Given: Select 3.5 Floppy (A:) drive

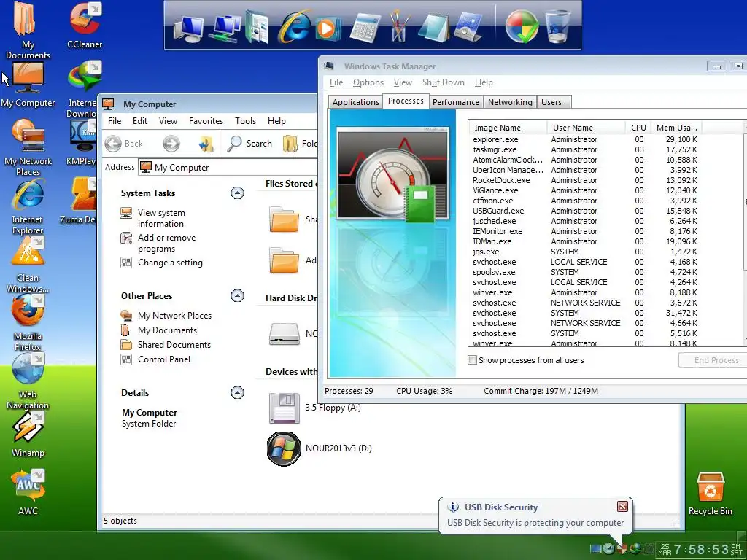Looking at the screenshot, I should coord(314,408).
